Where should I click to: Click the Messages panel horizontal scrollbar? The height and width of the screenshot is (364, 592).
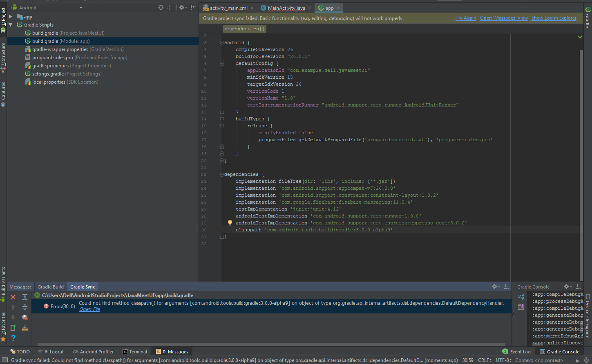270,344
